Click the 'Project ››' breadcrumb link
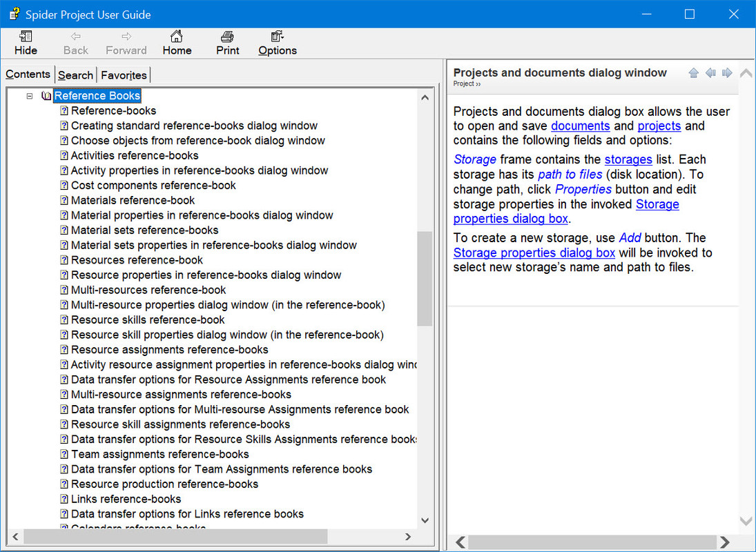 (x=467, y=83)
